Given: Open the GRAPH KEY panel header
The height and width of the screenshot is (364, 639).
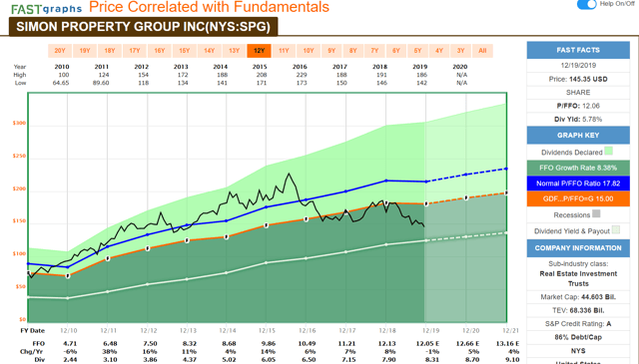Looking at the screenshot, I should point(578,136).
